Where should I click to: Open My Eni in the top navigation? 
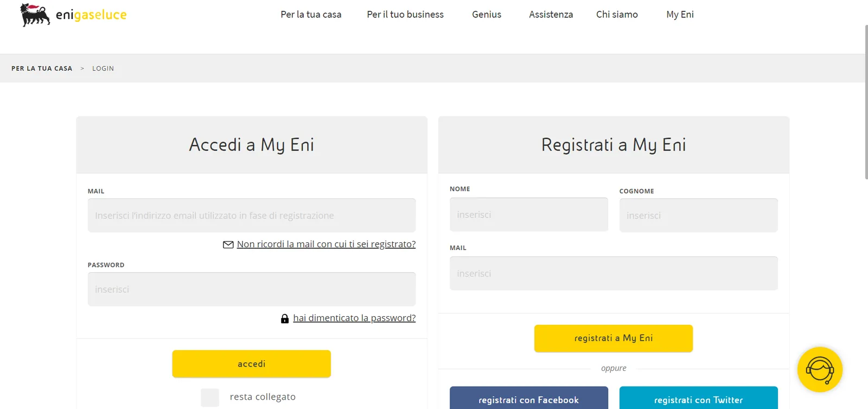[x=680, y=15]
